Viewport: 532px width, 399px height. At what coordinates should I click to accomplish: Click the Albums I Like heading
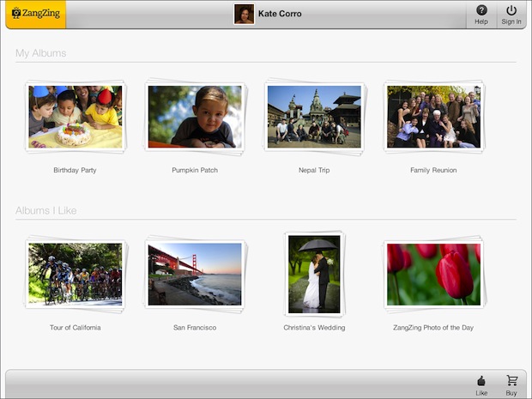pos(46,210)
